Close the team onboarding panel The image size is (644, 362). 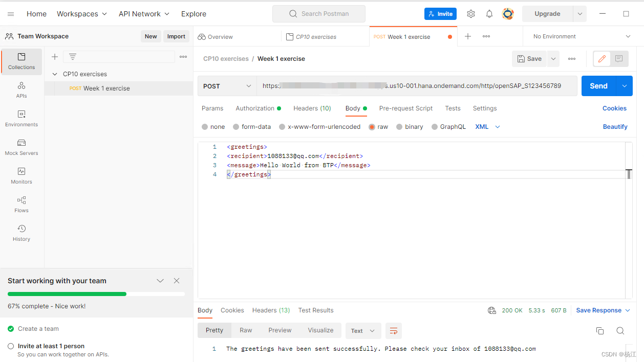(177, 281)
